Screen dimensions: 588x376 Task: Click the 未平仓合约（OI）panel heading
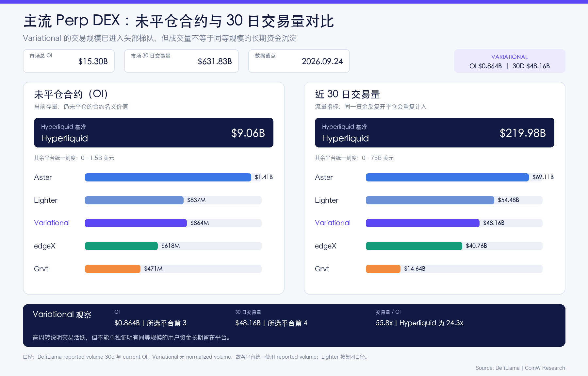[71, 94]
